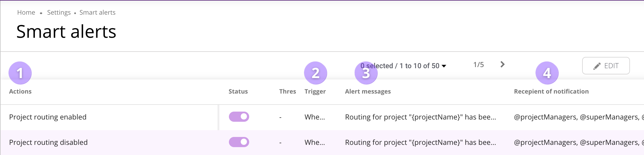Toggle status for Project routing disabled

[x=239, y=142]
